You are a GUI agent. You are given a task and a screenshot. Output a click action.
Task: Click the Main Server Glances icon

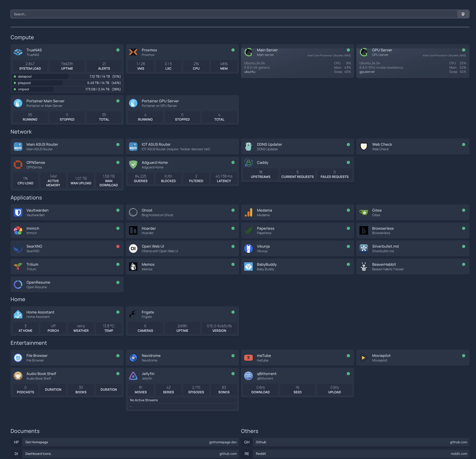tap(248, 52)
